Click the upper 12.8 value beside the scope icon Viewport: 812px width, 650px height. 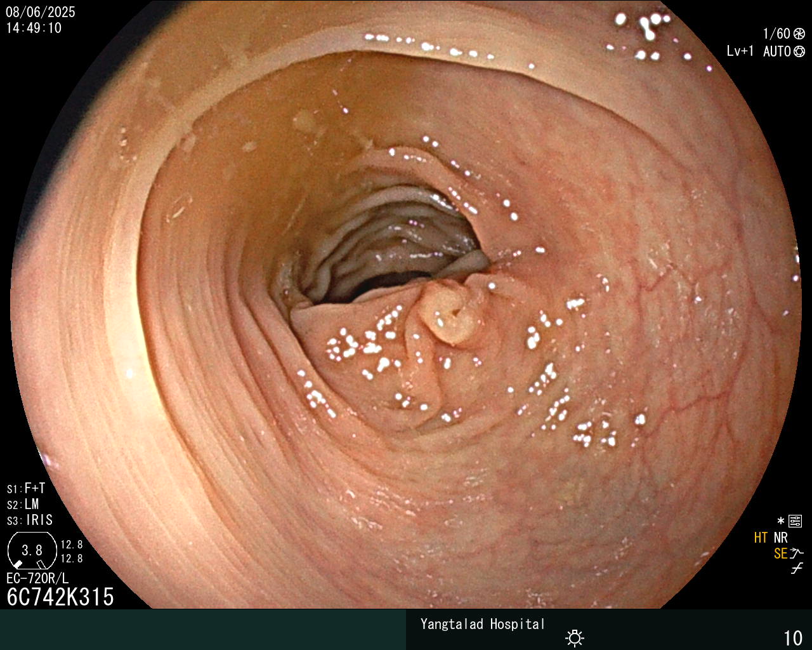tap(72, 545)
